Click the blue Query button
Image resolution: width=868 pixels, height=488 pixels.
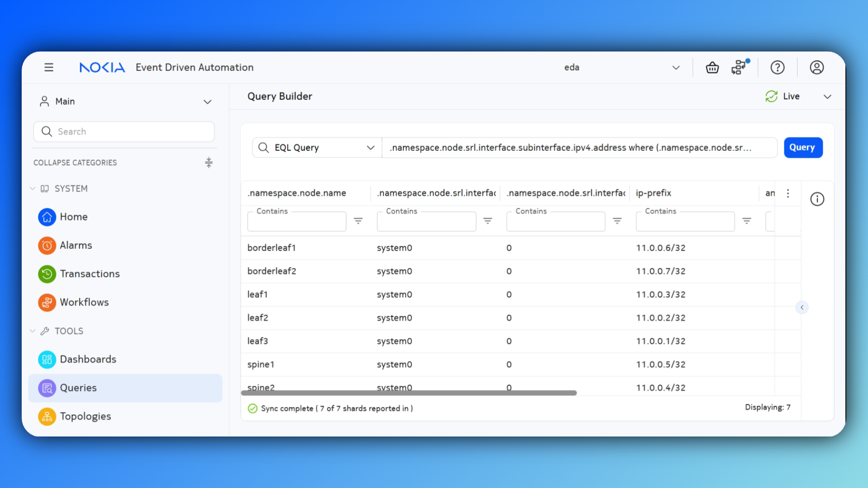tap(802, 148)
